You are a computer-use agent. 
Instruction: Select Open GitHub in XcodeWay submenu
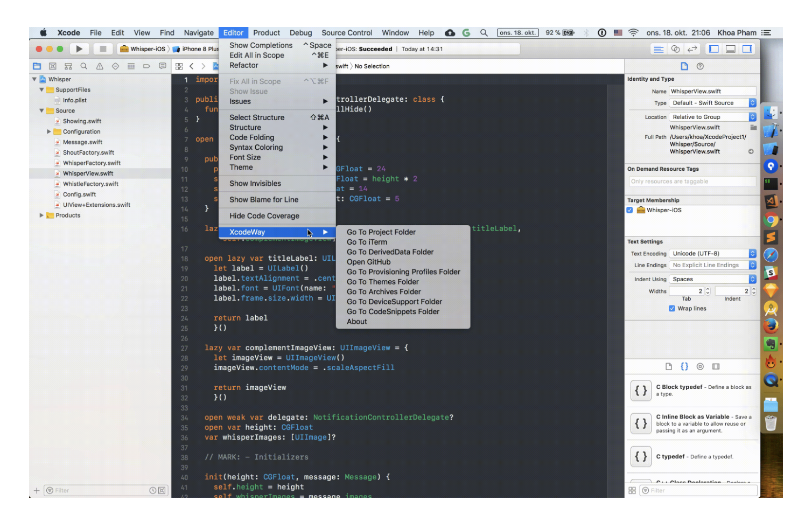click(369, 262)
